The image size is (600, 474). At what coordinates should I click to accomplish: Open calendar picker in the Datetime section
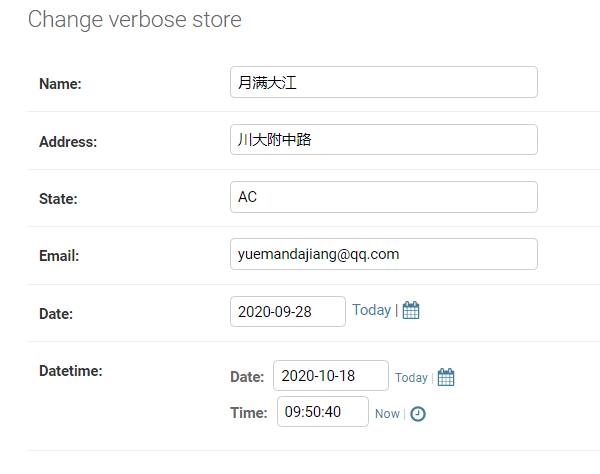[446, 377]
